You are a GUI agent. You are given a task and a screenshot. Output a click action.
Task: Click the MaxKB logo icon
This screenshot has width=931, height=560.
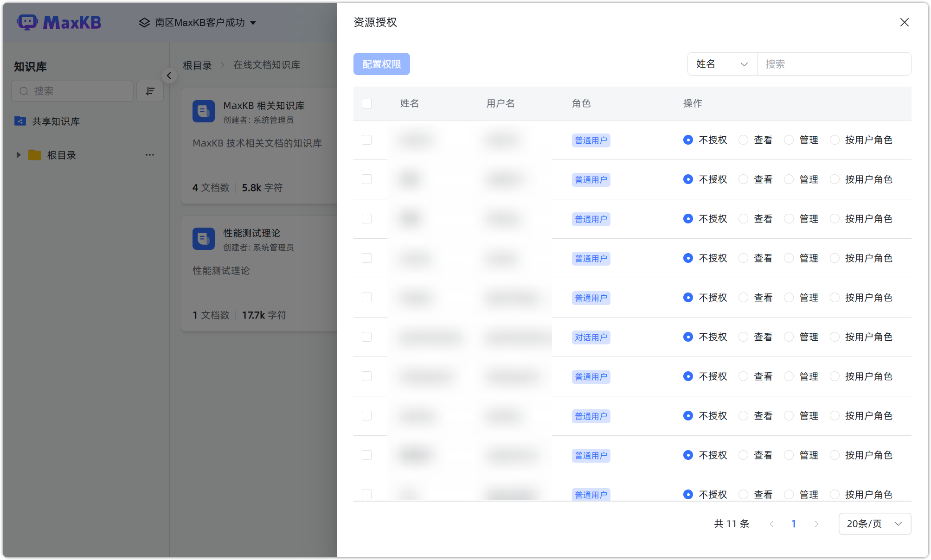click(x=28, y=22)
